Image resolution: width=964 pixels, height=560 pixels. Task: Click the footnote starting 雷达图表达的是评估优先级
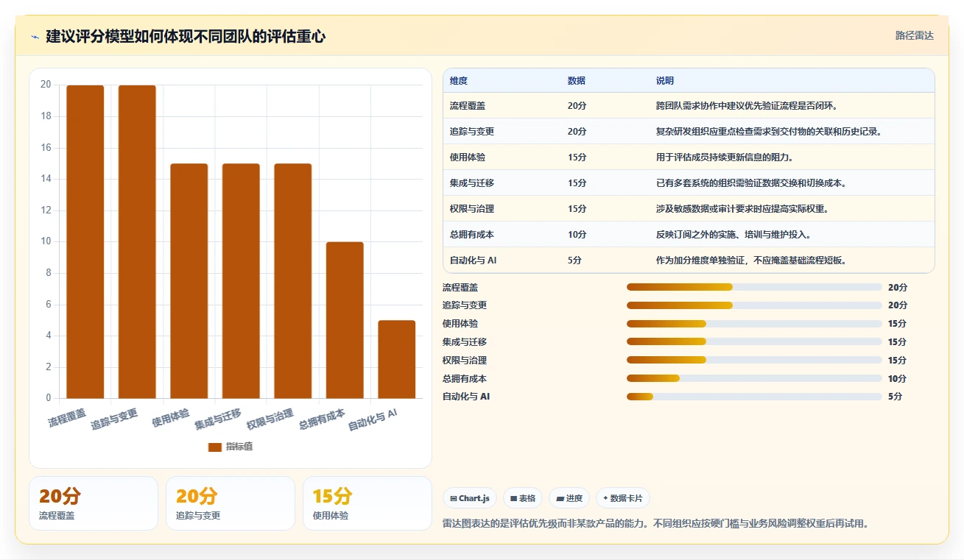click(x=656, y=524)
